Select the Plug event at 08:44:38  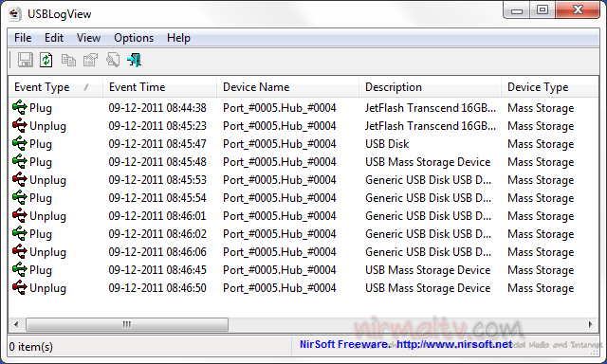(x=303, y=108)
